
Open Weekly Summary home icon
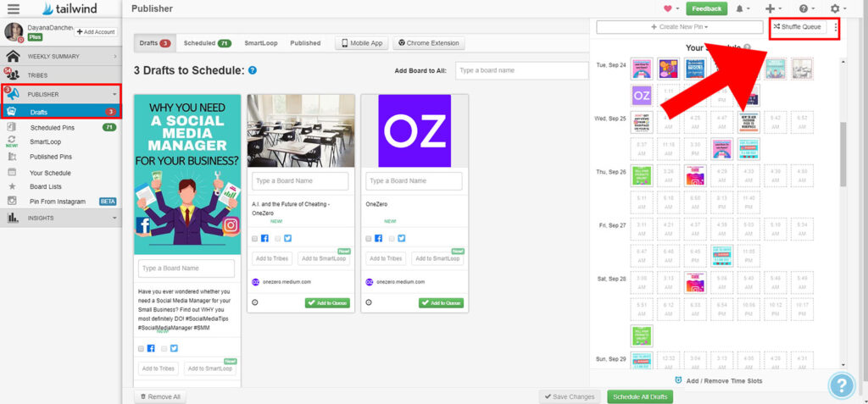(x=14, y=56)
